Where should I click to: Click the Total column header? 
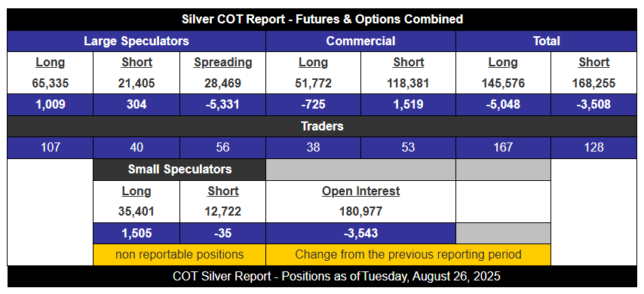click(x=546, y=41)
